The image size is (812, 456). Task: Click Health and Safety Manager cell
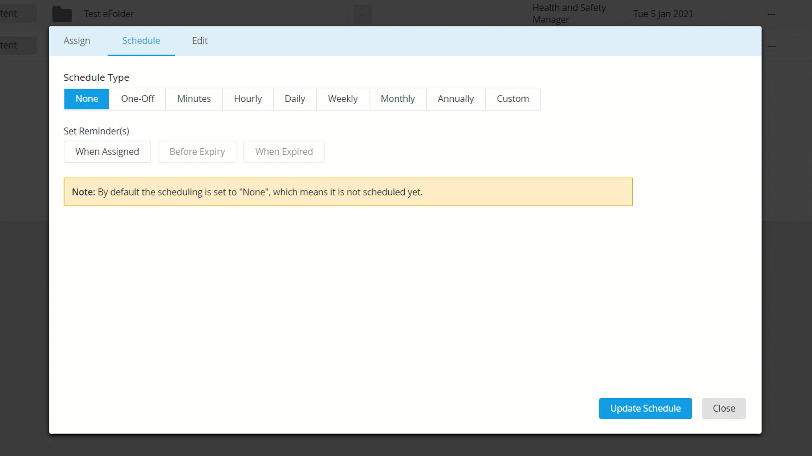tap(569, 14)
